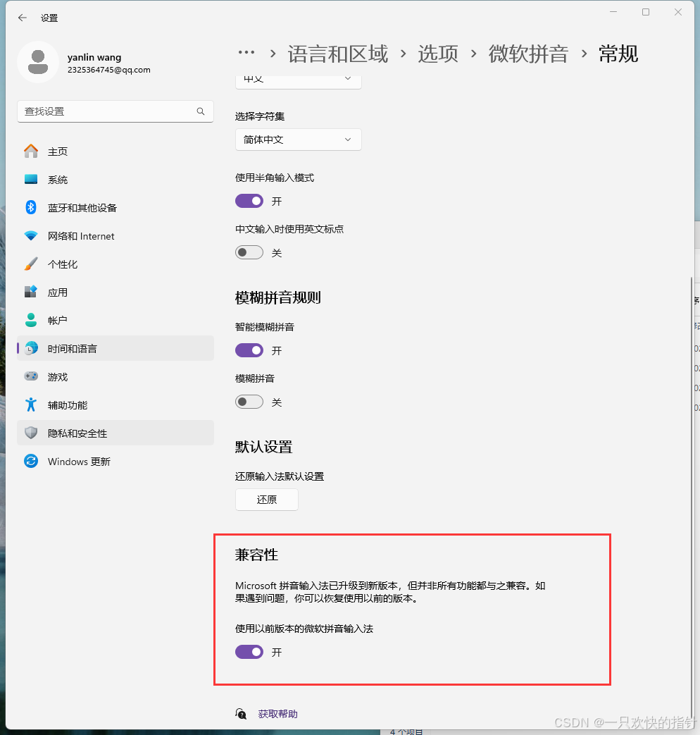Click the Accessibility figure icon

[31, 404]
